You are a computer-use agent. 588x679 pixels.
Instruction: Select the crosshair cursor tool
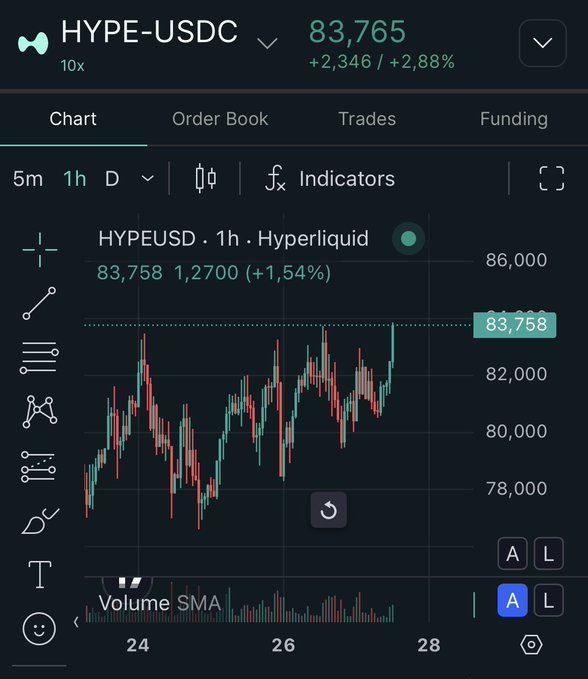click(x=39, y=250)
